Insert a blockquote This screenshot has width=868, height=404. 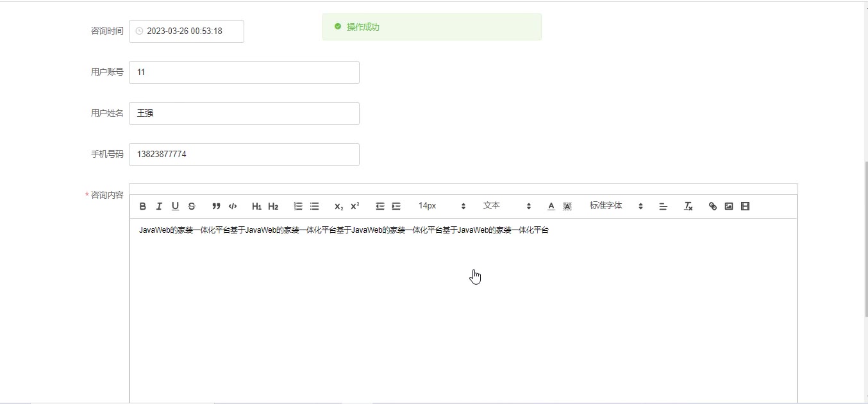pyautogui.click(x=216, y=206)
